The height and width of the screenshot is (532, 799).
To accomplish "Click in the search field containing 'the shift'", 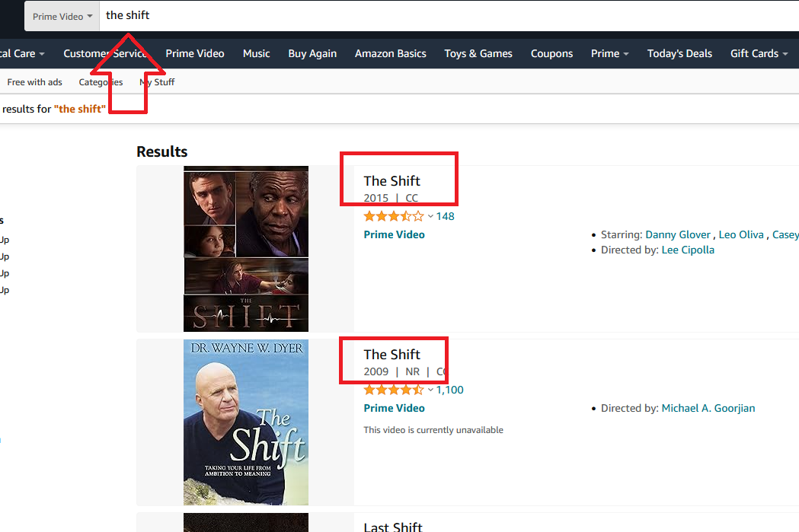I will 442,15.
